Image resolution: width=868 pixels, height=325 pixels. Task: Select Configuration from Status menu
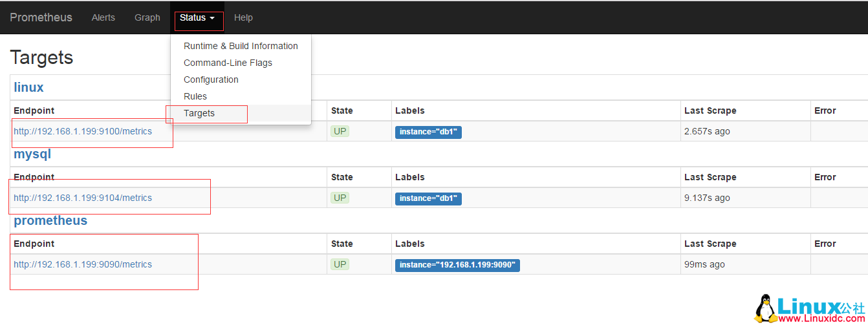[241, 79]
